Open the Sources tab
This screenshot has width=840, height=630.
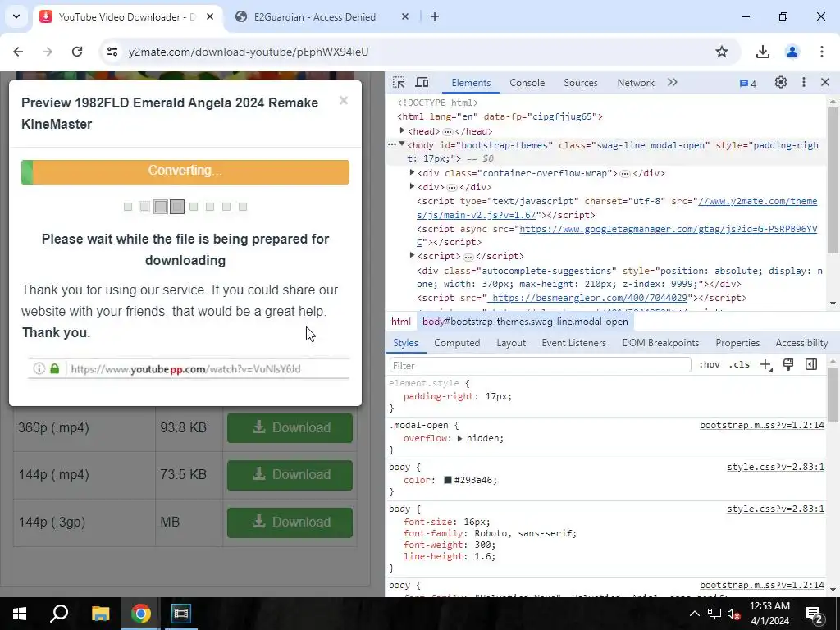tap(580, 83)
